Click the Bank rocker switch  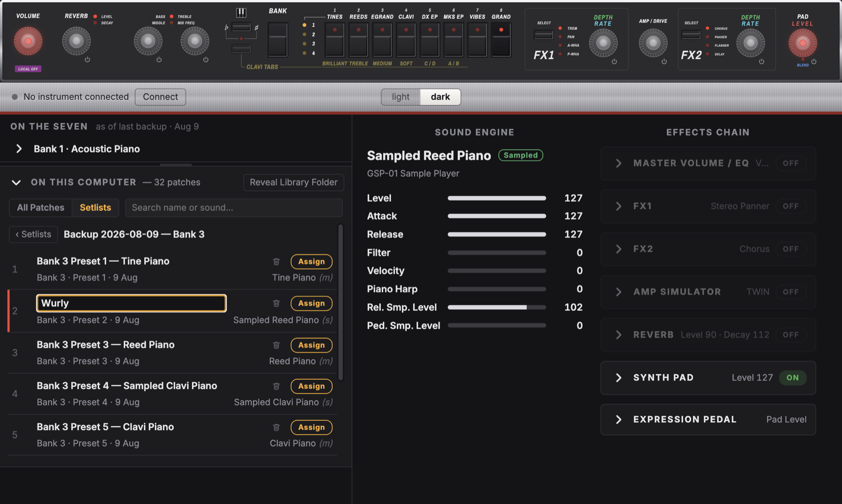click(x=278, y=39)
